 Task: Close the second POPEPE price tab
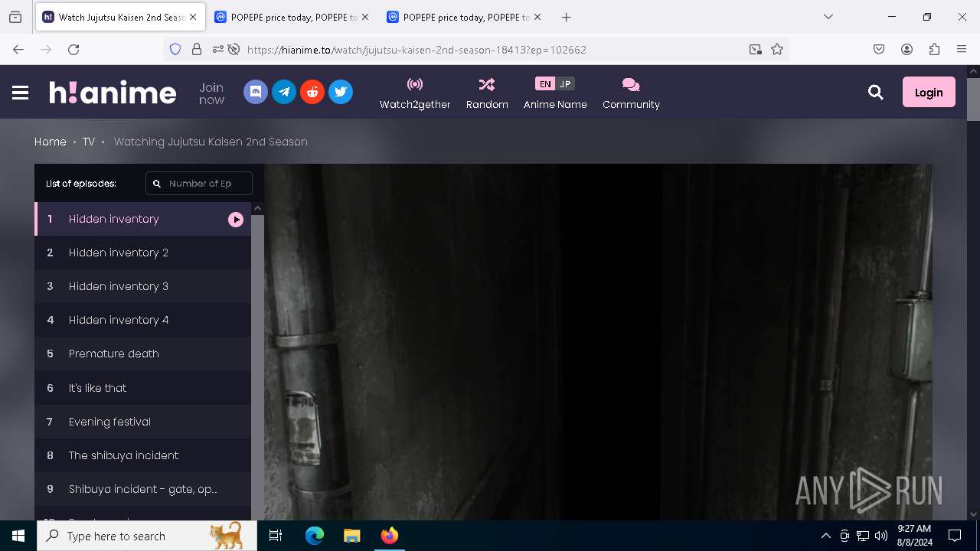(537, 17)
